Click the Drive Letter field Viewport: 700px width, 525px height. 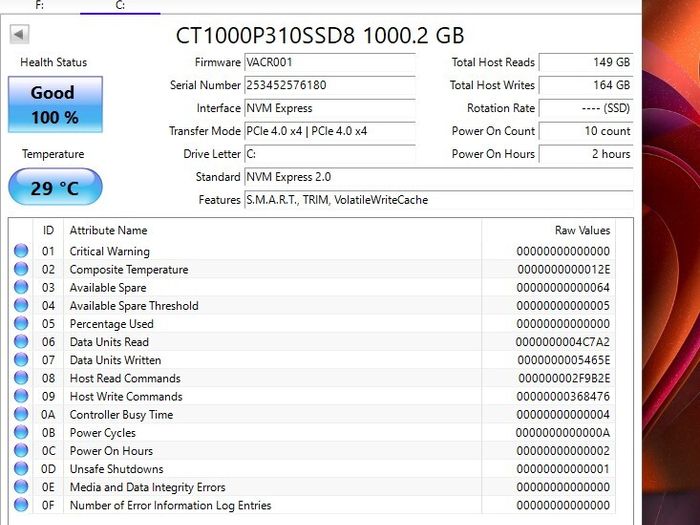click(x=330, y=154)
